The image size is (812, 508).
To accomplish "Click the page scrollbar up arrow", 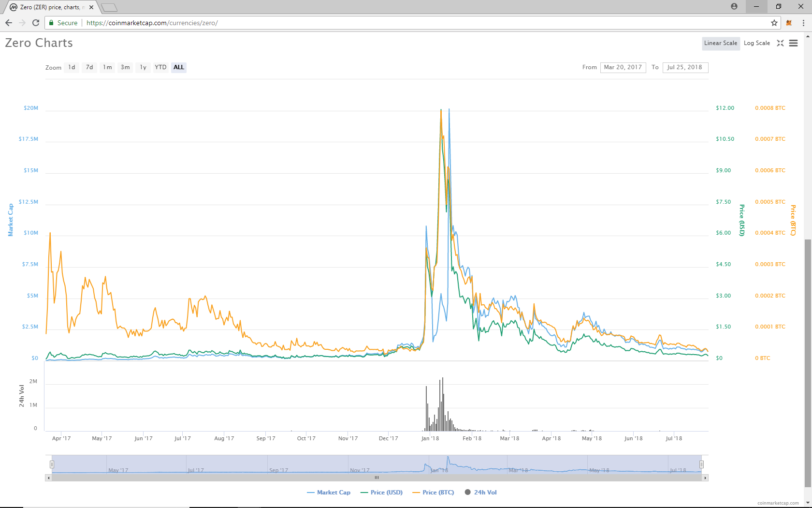I will 808,36.
